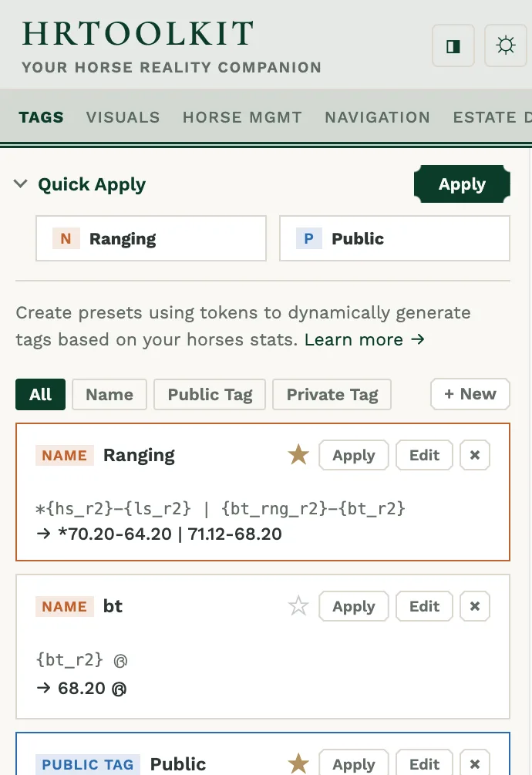The height and width of the screenshot is (775, 532).
Task: Apply the Public tag preset
Action: click(x=354, y=763)
